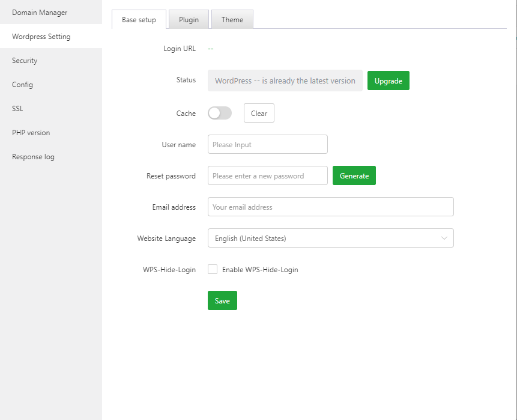Clear the cache with Clear button
517x420 pixels.
tap(259, 114)
